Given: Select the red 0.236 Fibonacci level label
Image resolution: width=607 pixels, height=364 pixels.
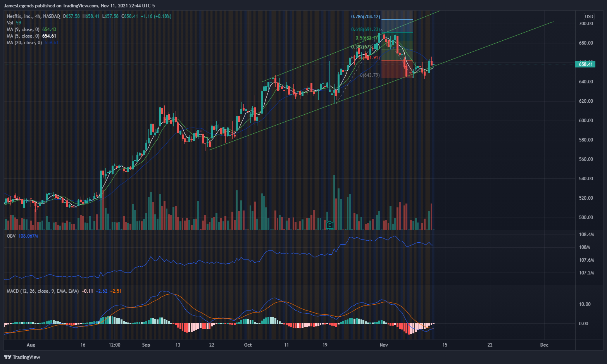Looking at the screenshot, I should (x=366, y=58).
